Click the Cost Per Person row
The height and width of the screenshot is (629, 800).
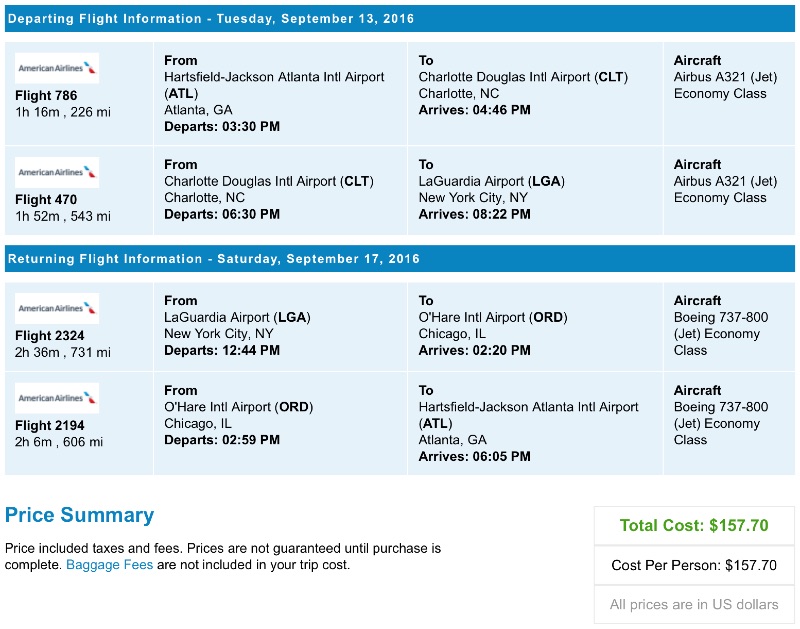[x=693, y=564]
